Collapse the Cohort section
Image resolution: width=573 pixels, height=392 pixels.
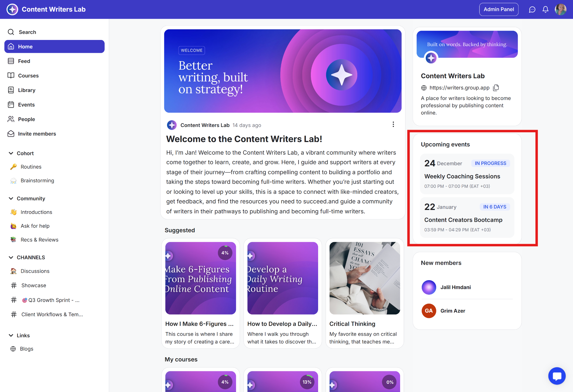[x=11, y=153]
